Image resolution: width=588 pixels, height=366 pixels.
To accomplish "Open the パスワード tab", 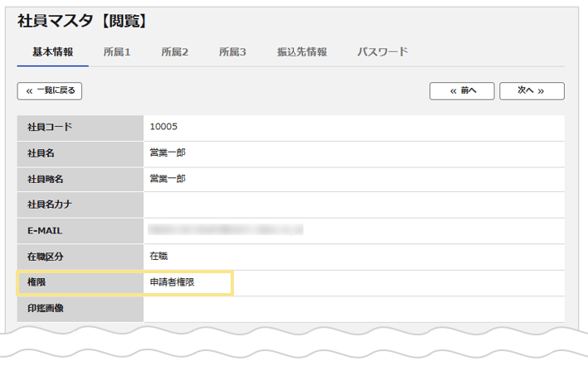I will coord(382,52).
